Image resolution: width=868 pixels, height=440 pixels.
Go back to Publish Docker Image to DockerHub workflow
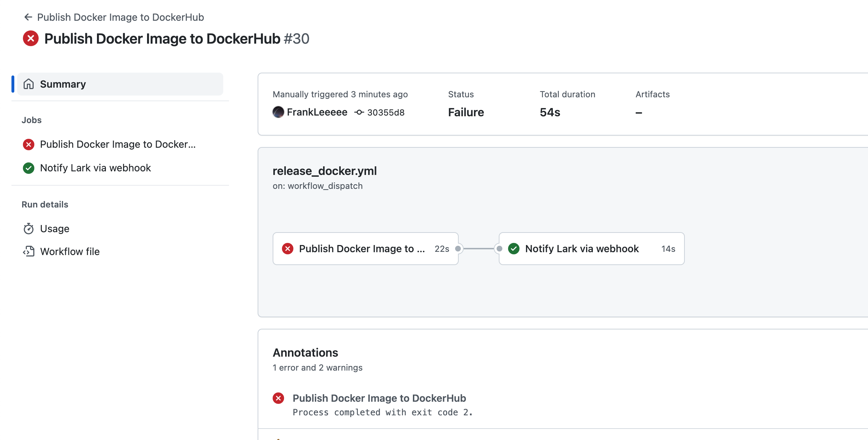pos(121,17)
